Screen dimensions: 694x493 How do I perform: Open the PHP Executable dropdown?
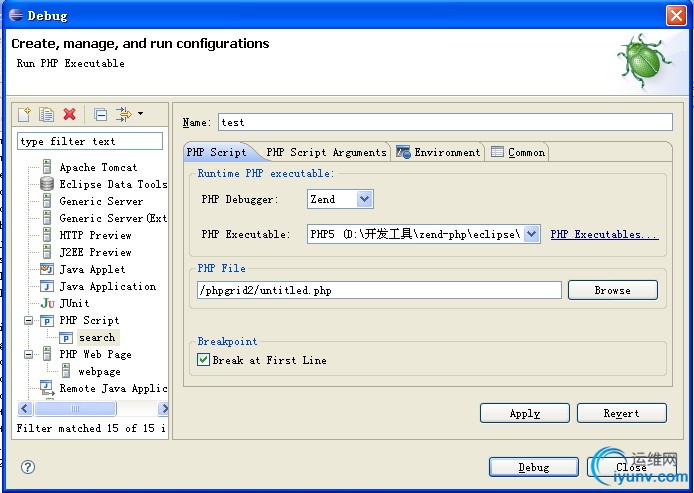click(532, 234)
